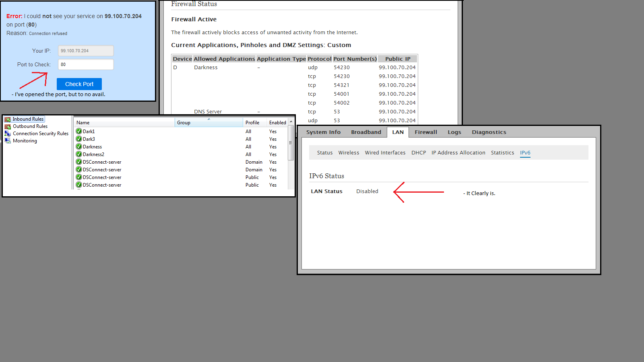
Task: Click the green check icon beside Dark3
Action: [x=79, y=139]
